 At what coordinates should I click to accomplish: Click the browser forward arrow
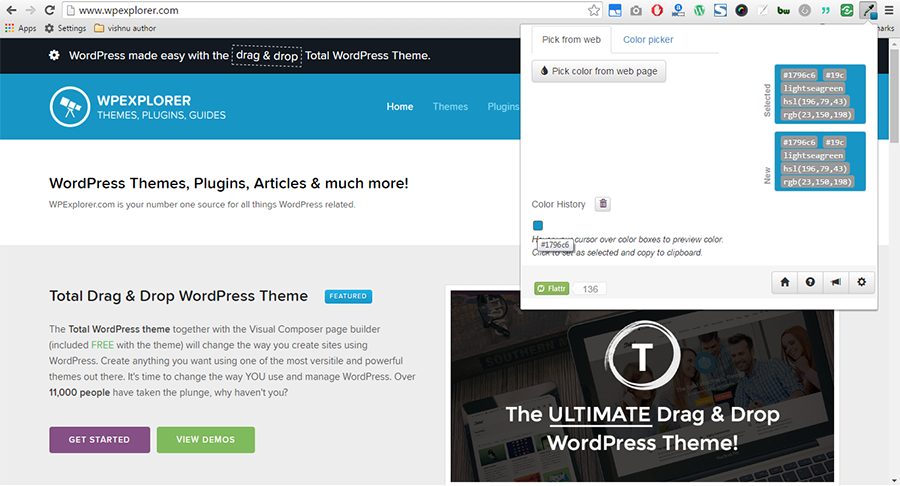tap(30, 10)
